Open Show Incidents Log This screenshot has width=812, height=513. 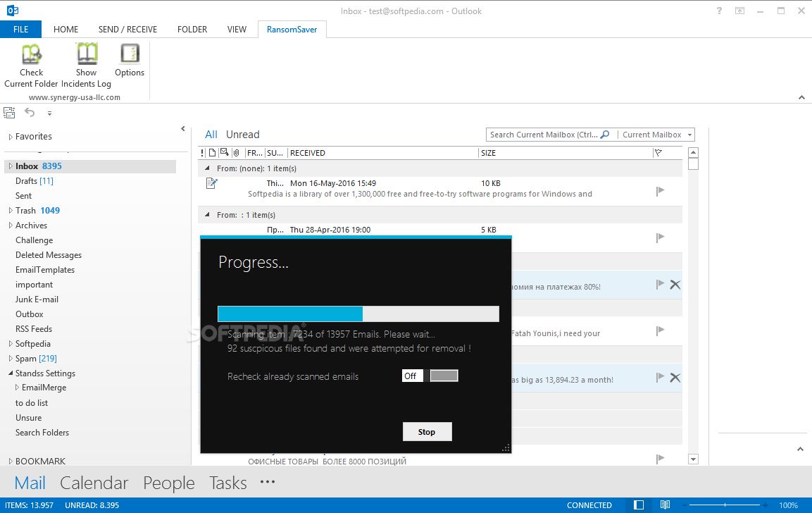click(x=86, y=66)
